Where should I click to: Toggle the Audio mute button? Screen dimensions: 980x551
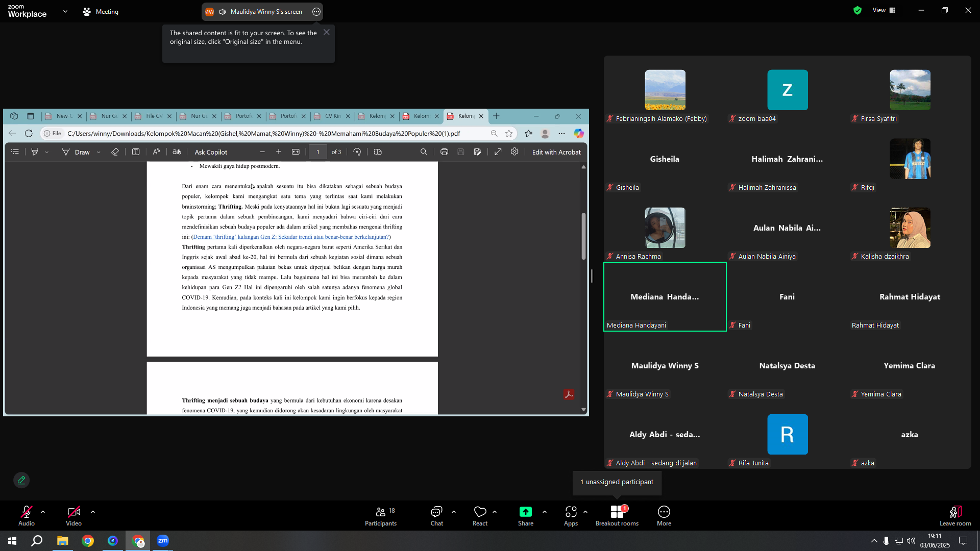click(x=27, y=516)
